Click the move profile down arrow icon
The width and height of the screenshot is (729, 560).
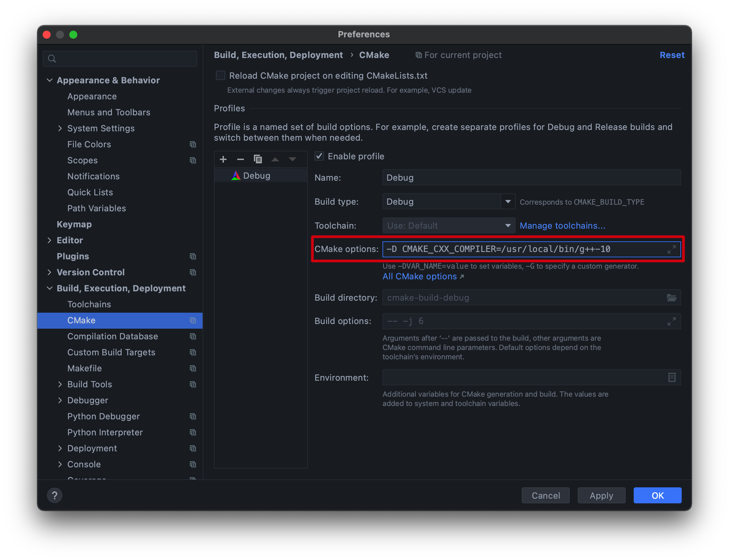(293, 159)
